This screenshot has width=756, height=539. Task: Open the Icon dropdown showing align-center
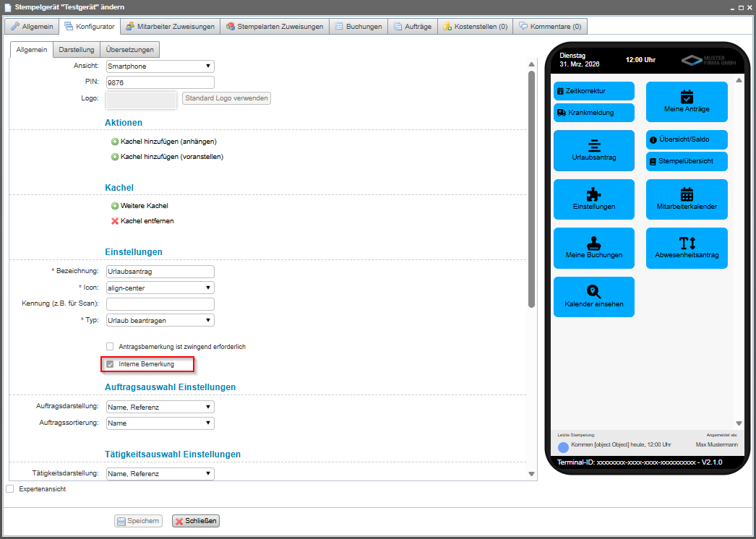click(160, 288)
